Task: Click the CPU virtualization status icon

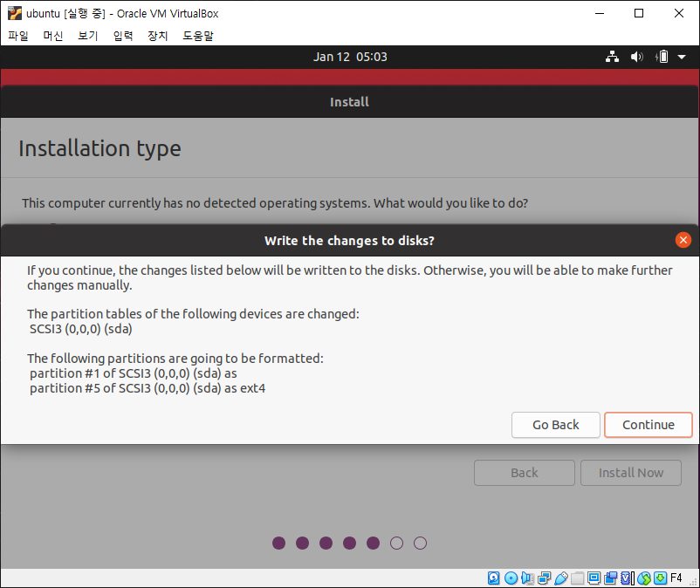Action: pyautogui.click(x=627, y=578)
